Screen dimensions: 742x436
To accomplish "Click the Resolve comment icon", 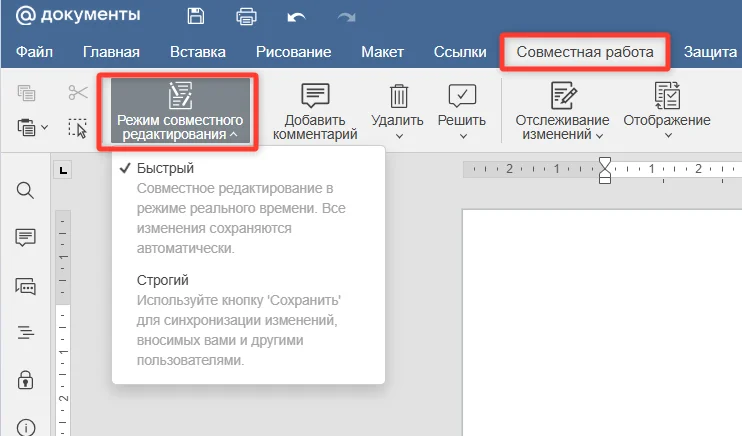I will click(462, 96).
